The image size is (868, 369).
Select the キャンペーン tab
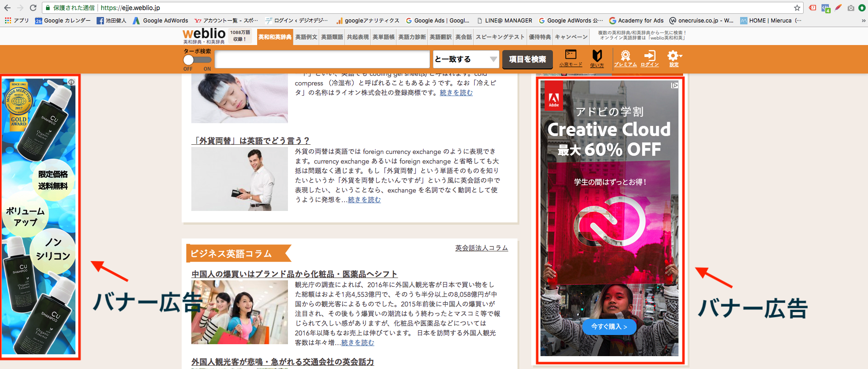[571, 37]
